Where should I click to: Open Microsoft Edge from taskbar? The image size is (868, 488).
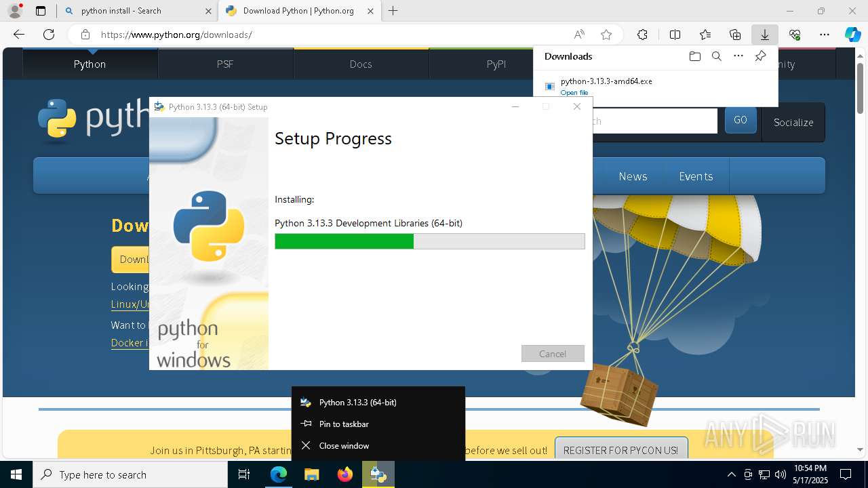tap(279, 474)
